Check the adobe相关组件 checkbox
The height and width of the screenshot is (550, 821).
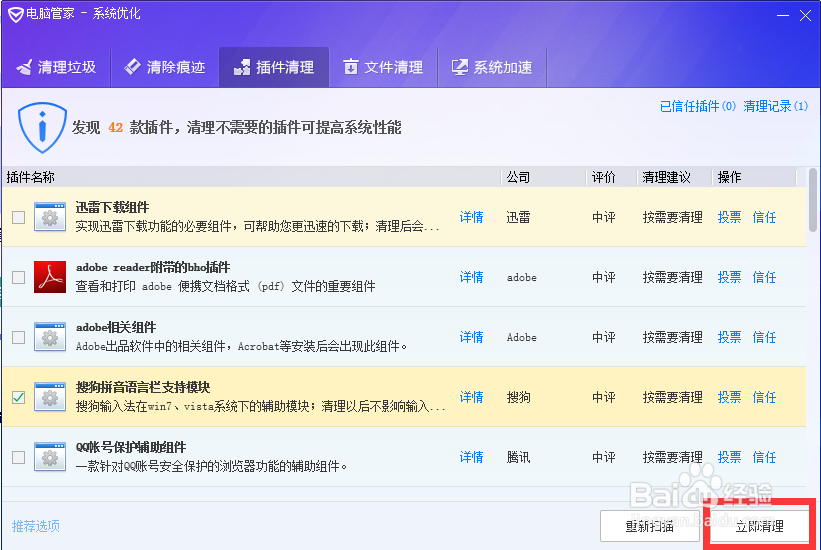[x=18, y=337]
